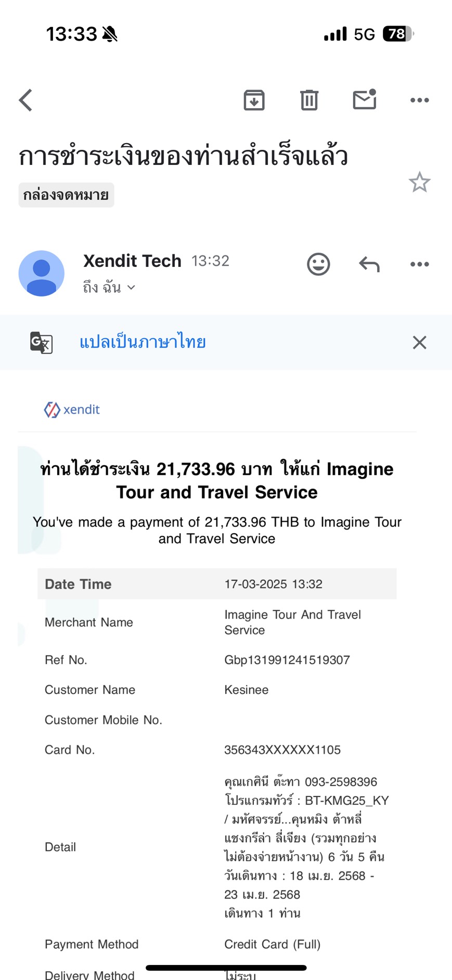
Task: Tap the กล่องจดหมาย inbox label
Action: click(66, 195)
